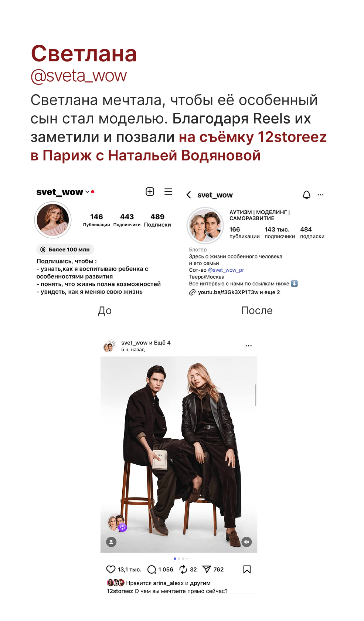Save the post with bookmark icon
This screenshot has height=621, width=364.
click(x=247, y=569)
